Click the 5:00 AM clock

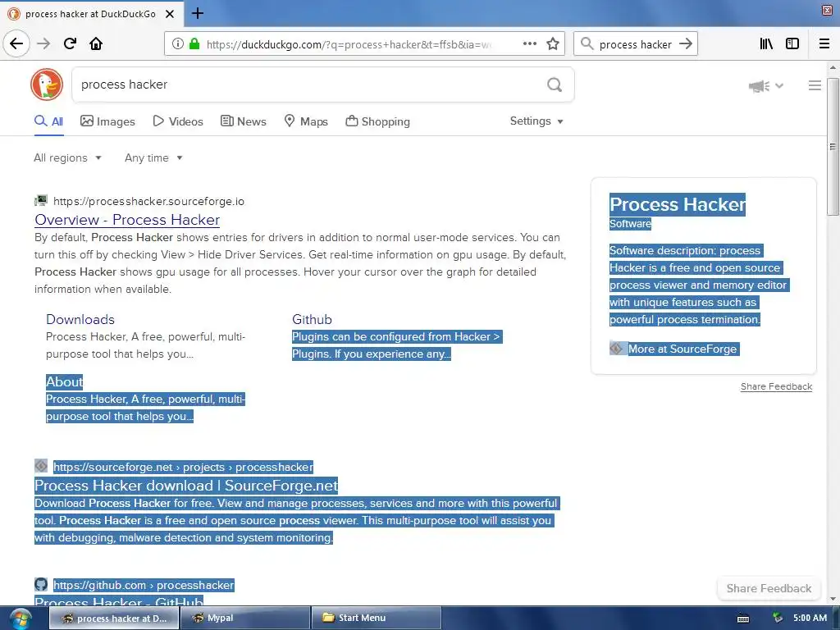810,618
